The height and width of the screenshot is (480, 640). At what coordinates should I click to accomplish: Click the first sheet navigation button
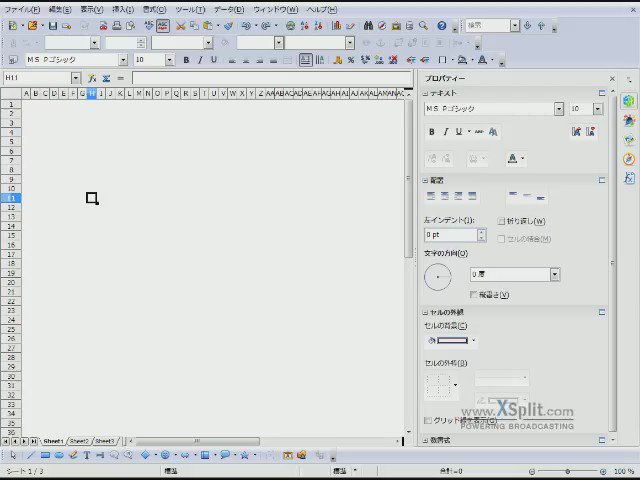click(x=6, y=441)
